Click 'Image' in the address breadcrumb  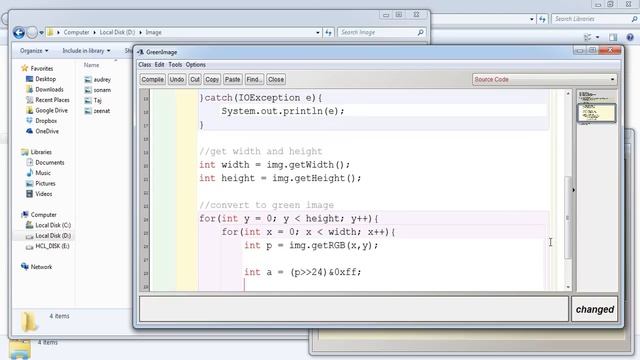(153, 32)
